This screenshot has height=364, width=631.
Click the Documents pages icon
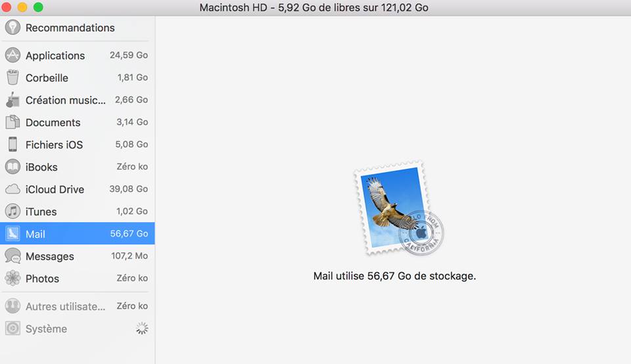coord(12,122)
